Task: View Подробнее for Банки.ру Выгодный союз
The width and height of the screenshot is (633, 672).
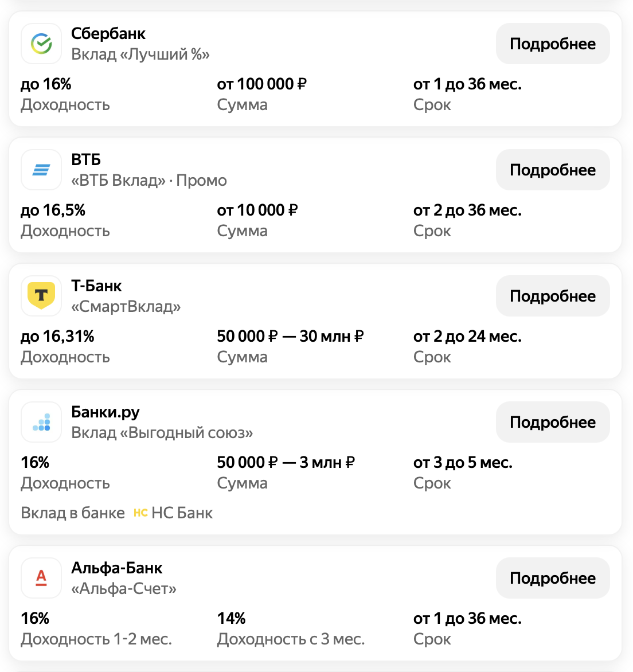Action: click(552, 422)
